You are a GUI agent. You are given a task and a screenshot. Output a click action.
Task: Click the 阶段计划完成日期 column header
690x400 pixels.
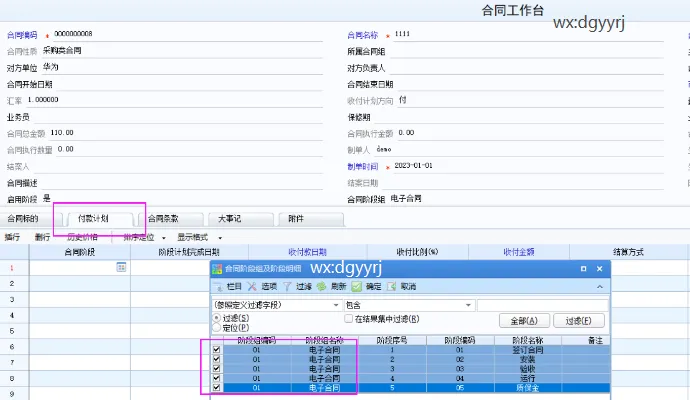click(189, 252)
